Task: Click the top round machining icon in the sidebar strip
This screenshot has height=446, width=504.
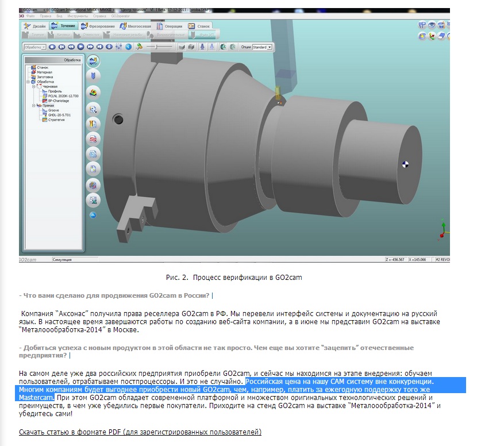Action: coord(93,61)
